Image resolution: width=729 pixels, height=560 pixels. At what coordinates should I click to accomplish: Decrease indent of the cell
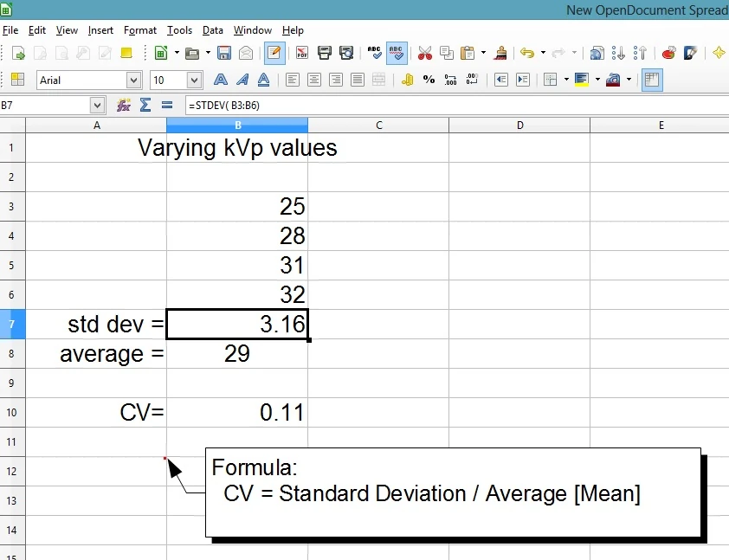(x=501, y=80)
